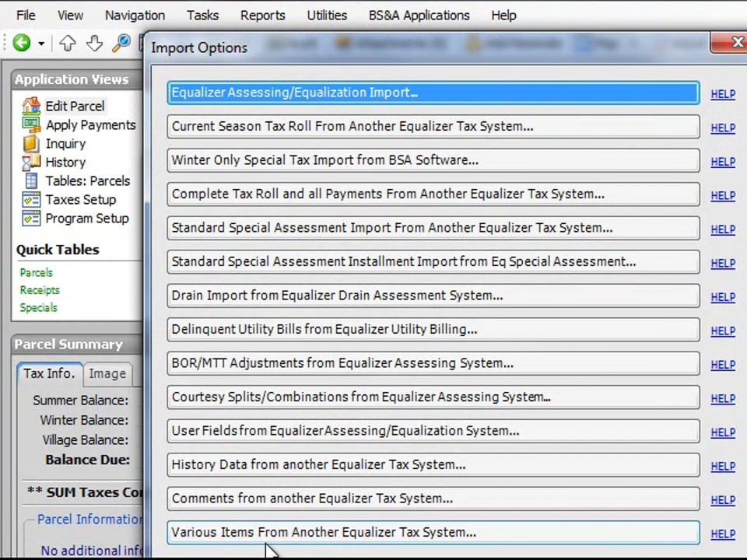Open the Navigation menu
The width and height of the screenshot is (747, 560).
(x=135, y=16)
